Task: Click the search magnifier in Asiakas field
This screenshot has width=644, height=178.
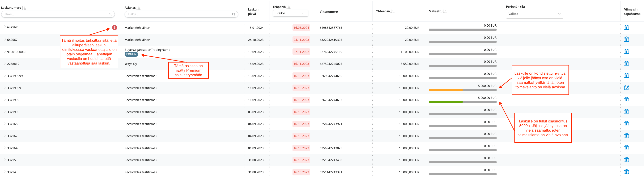Action: point(233,14)
